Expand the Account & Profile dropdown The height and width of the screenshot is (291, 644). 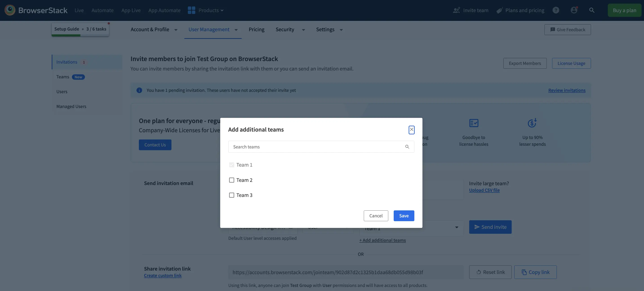point(176,30)
